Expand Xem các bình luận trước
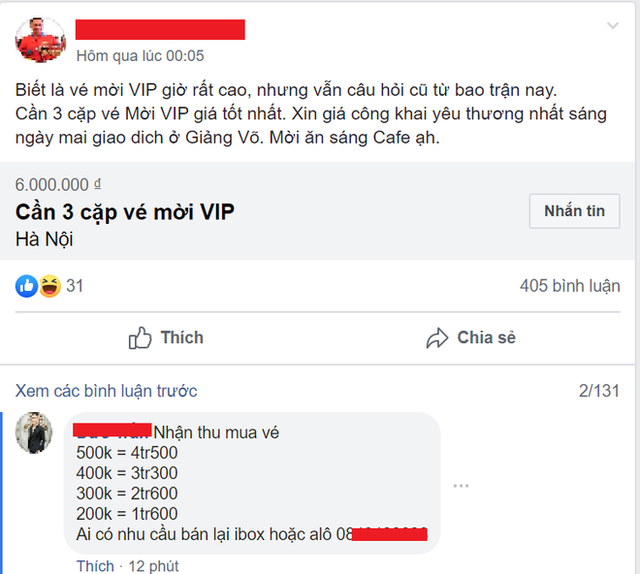 click(x=106, y=391)
